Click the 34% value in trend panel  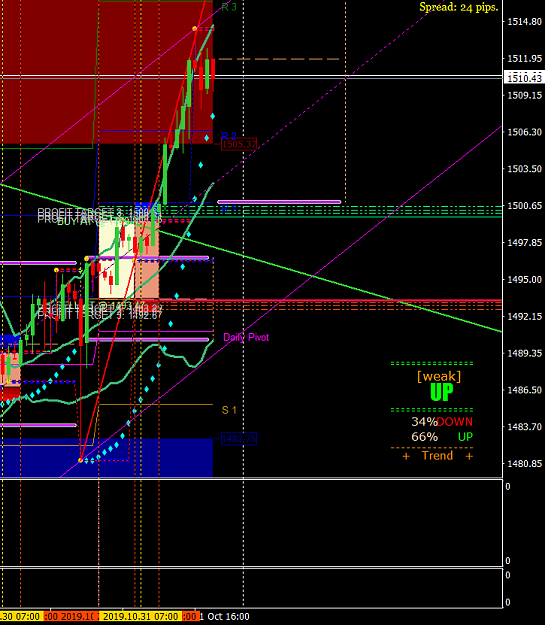pos(424,422)
